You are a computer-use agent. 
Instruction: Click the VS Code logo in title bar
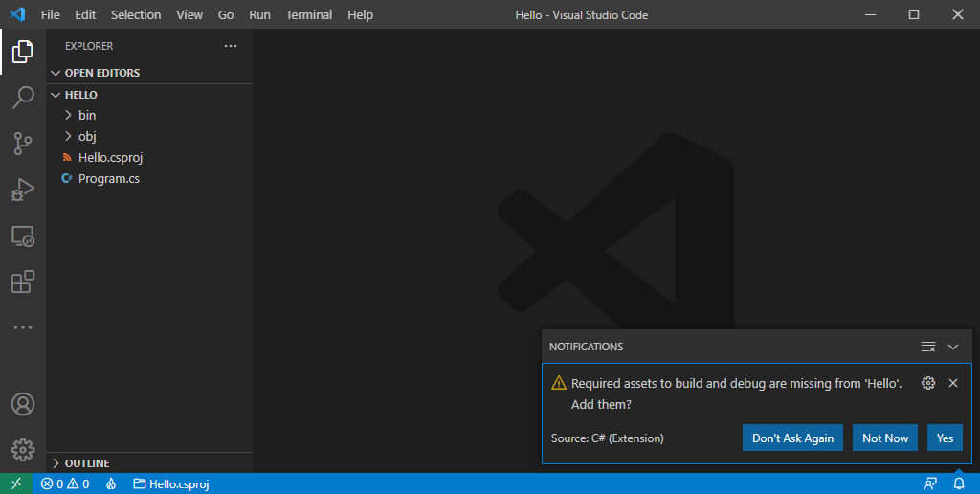click(x=17, y=14)
